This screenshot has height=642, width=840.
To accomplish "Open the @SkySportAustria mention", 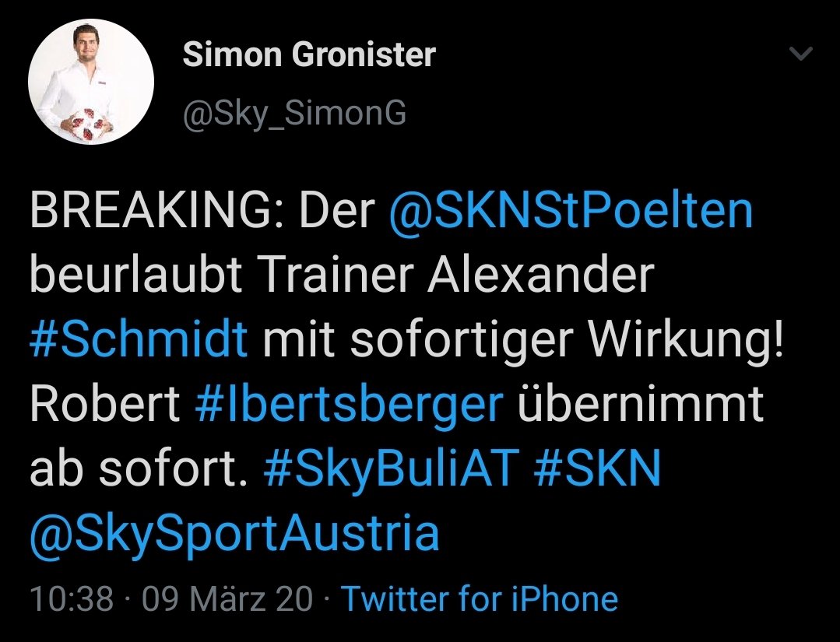I will point(234,533).
